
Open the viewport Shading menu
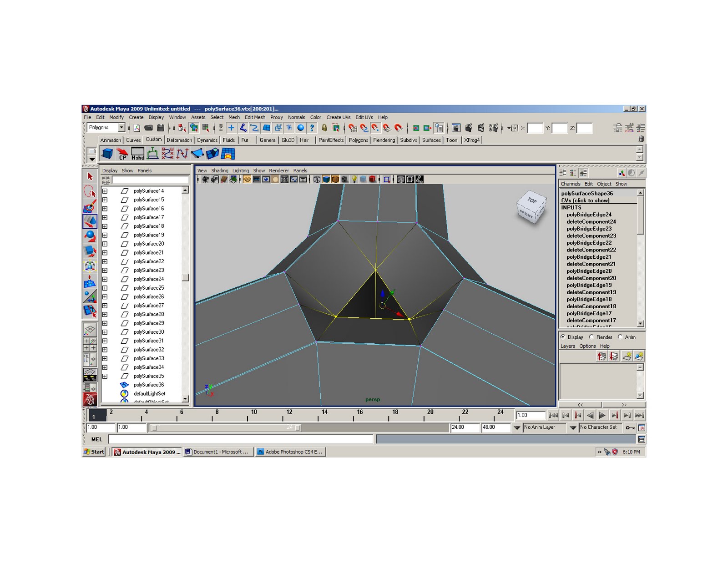click(219, 171)
